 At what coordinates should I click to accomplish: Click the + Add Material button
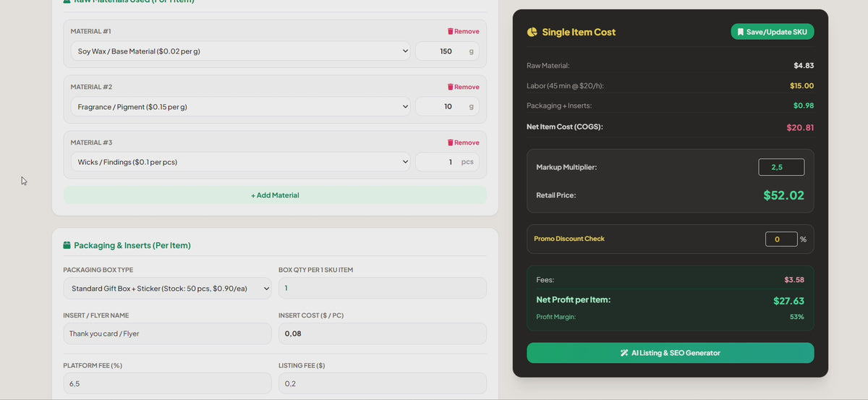275,195
